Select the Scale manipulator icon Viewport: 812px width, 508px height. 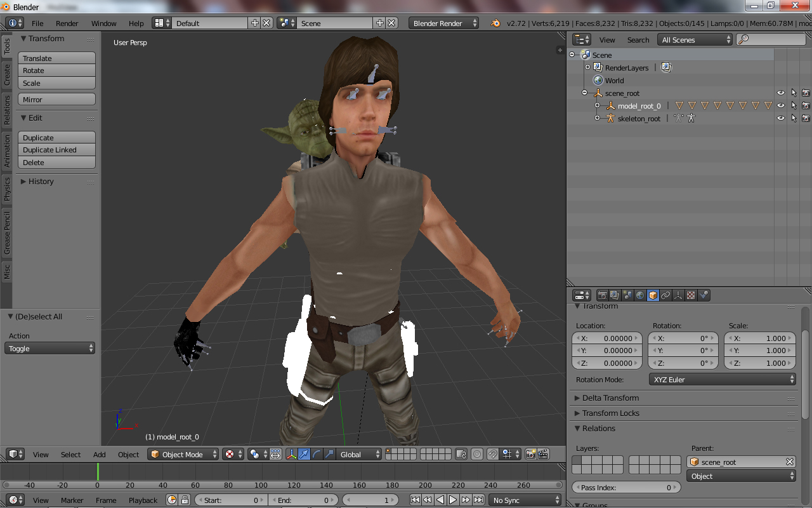pos(329,454)
